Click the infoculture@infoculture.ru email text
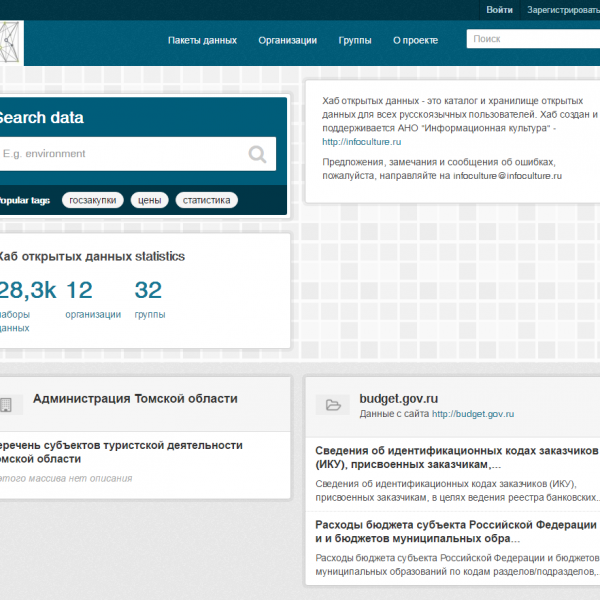 tap(507, 176)
